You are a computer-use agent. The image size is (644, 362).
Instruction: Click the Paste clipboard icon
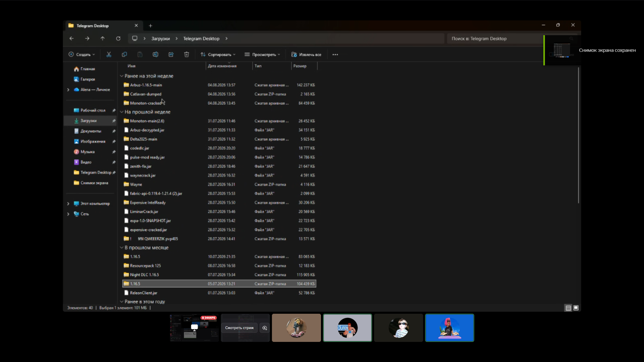(x=140, y=54)
